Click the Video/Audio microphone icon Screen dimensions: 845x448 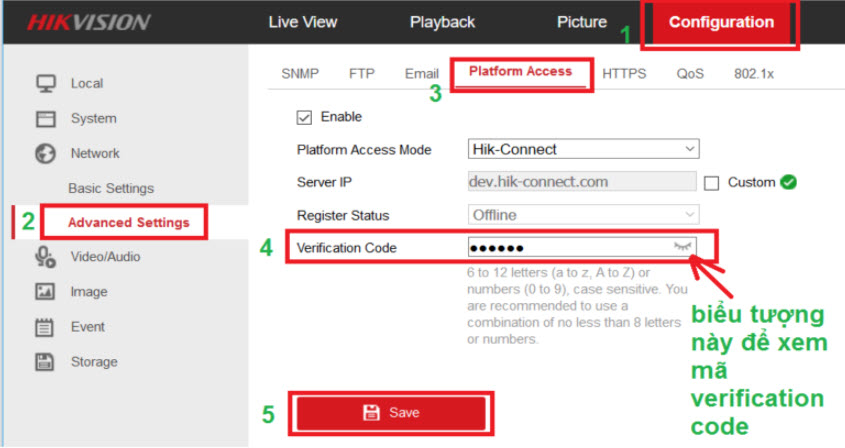(45, 257)
